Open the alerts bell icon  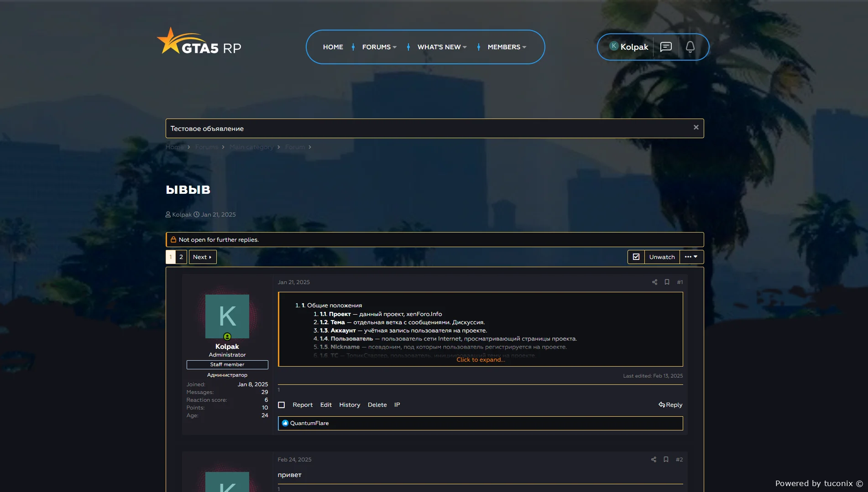(x=690, y=47)
